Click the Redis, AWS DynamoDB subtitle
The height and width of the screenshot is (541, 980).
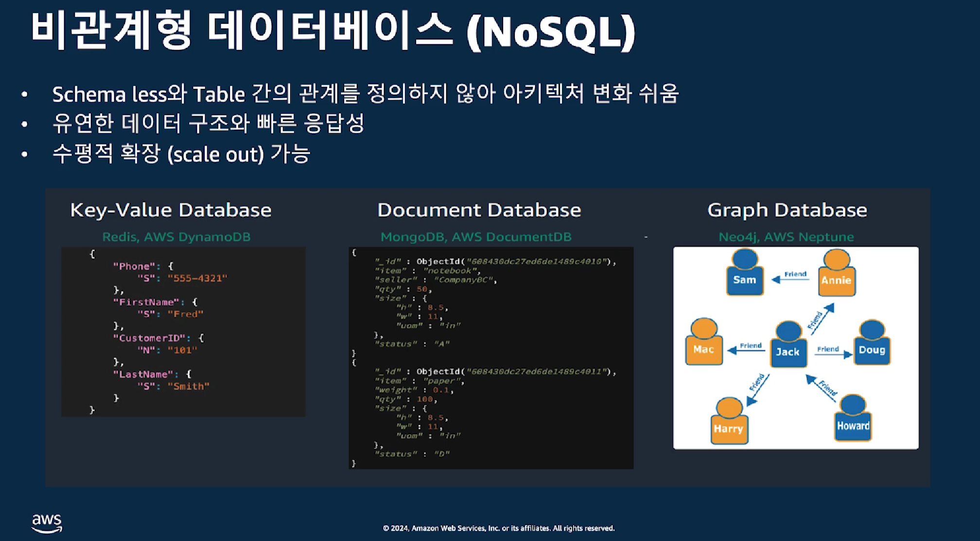click(176, 237)
